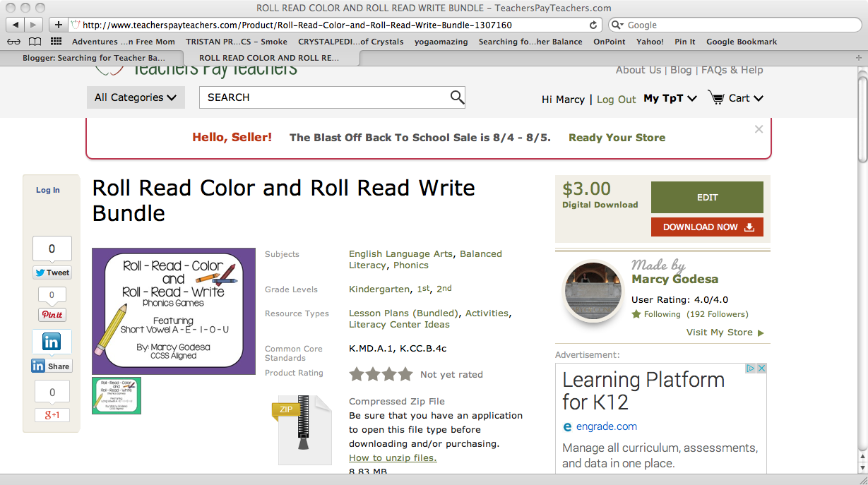
Task: Click the large LinkedIn logo icon
Action: [52, 342]
